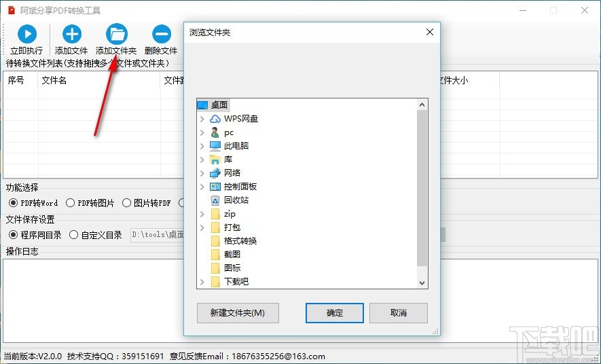The height and width of the screenshot is (364, 601).
Task: Expand the pc tree node
Action: pyautogui.click(x=202, y=132)
